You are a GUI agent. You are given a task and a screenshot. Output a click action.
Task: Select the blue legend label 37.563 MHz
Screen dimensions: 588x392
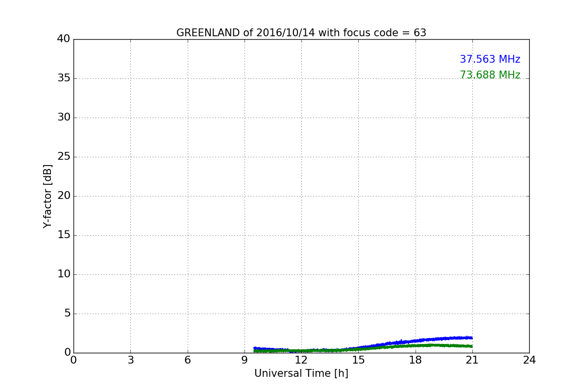click(x=490, y=59)
